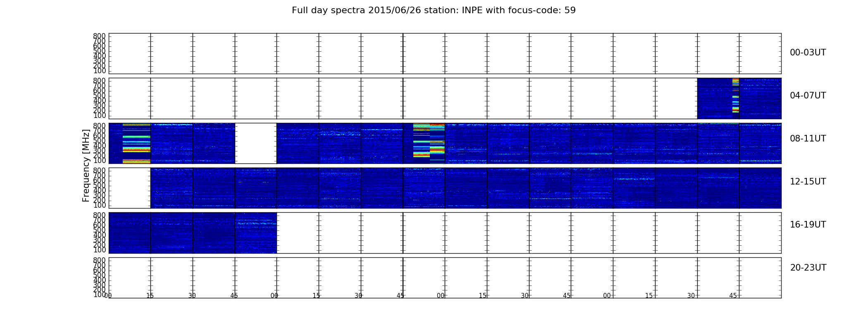Click the 16-19UT spectrogram data block
Screen dimensions: 868x331
point(193,233)
